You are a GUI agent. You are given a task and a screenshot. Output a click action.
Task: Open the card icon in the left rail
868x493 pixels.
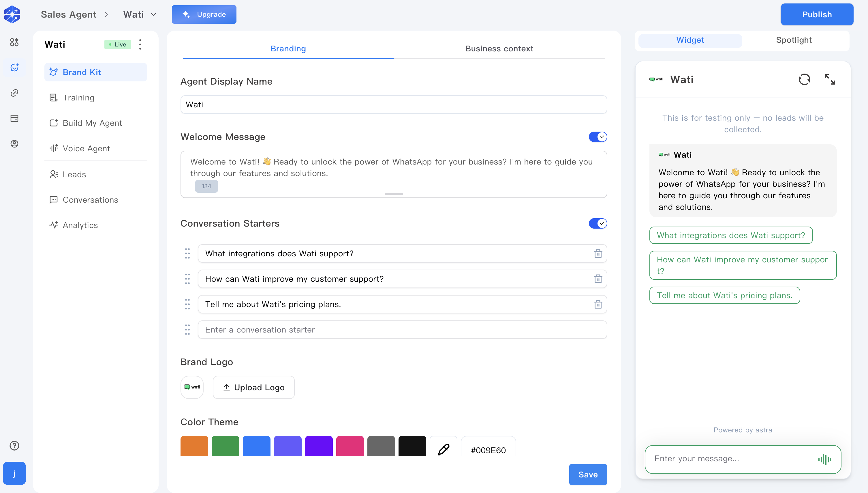click(14, 118)
